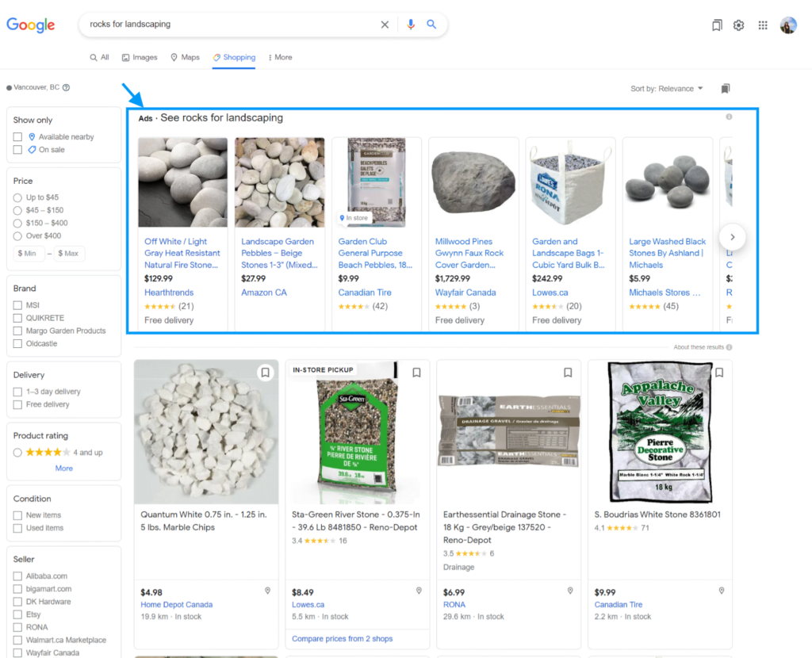This screenshot has height=658, width=812.
Task: Select Up to $45 price range
Action: (17, 197)
